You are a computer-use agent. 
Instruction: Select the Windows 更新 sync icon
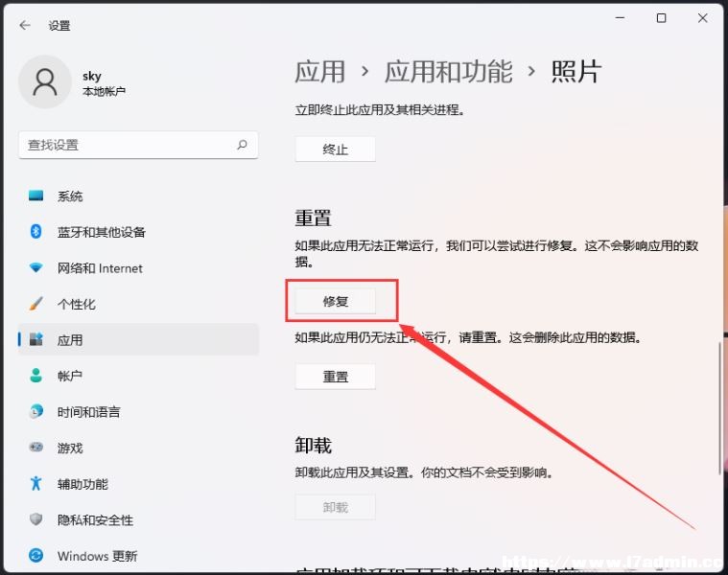(x=35, y=555)
